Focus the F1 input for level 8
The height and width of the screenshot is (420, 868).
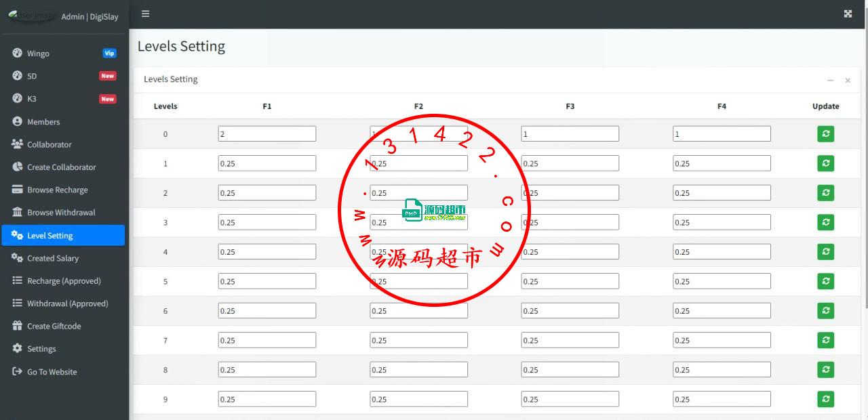[267, 370]
